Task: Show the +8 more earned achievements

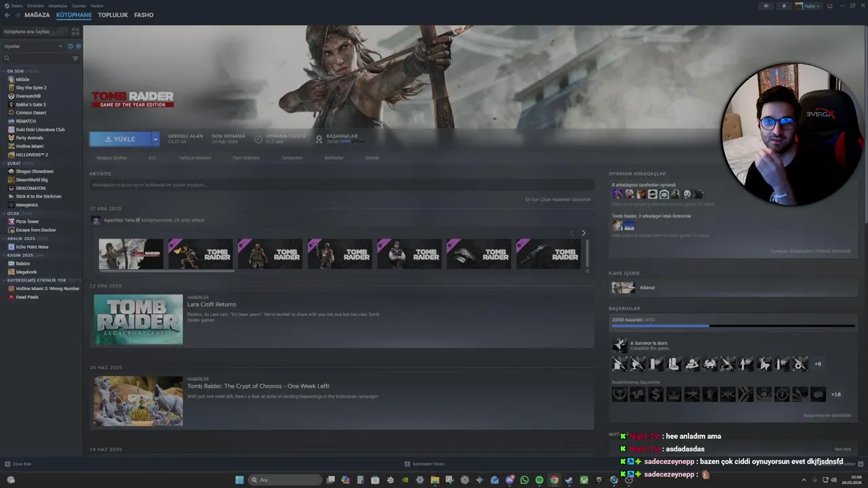Action: 818,364
